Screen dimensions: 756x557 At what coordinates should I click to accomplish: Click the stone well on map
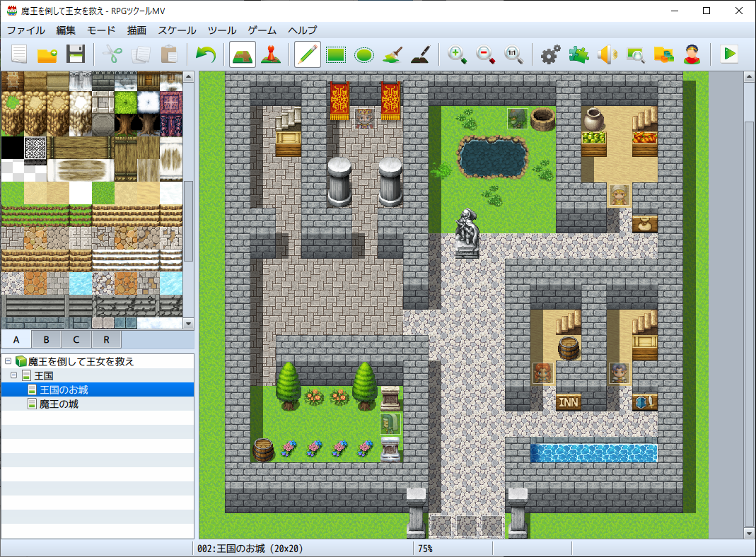[x=543, y=119]
